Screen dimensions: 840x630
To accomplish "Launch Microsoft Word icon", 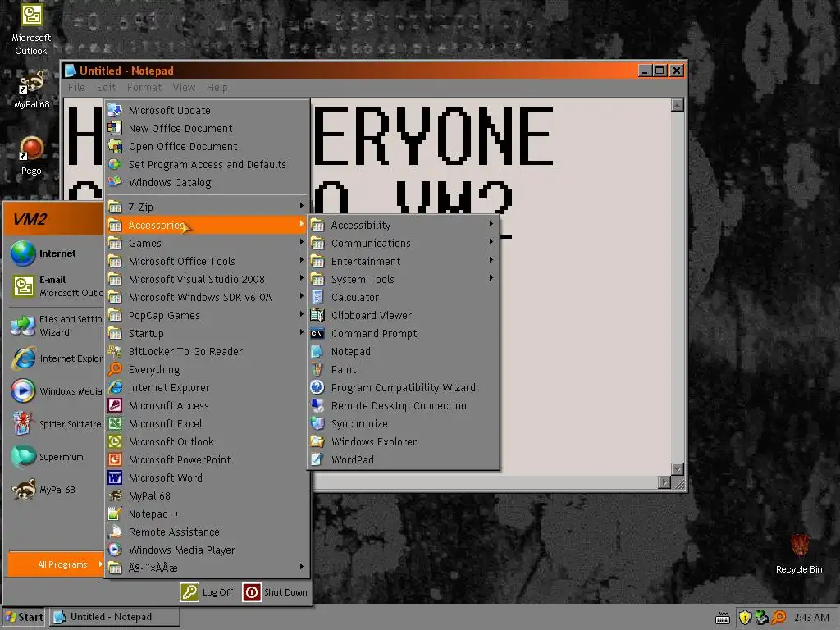I will tap(115, 478).
